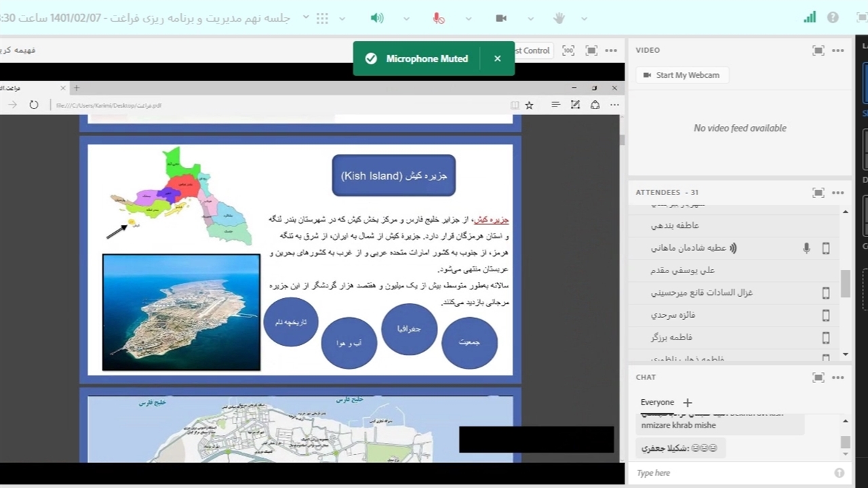This screenshot has height=488, width=868.
Task: Toggle the raise hand status
Action: point(559,18)
